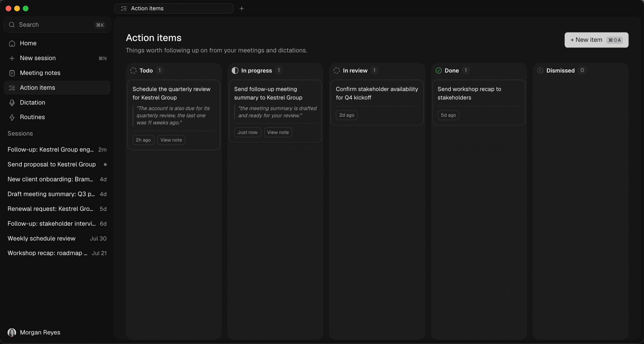Switch to the Action items tab at top

click(174, 9)
